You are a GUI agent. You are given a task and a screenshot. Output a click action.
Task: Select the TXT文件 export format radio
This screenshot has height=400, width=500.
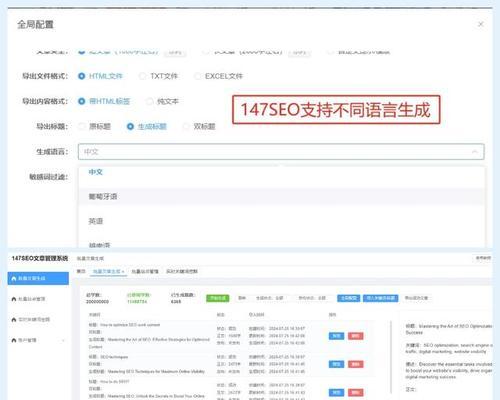(x=142, y=76)
